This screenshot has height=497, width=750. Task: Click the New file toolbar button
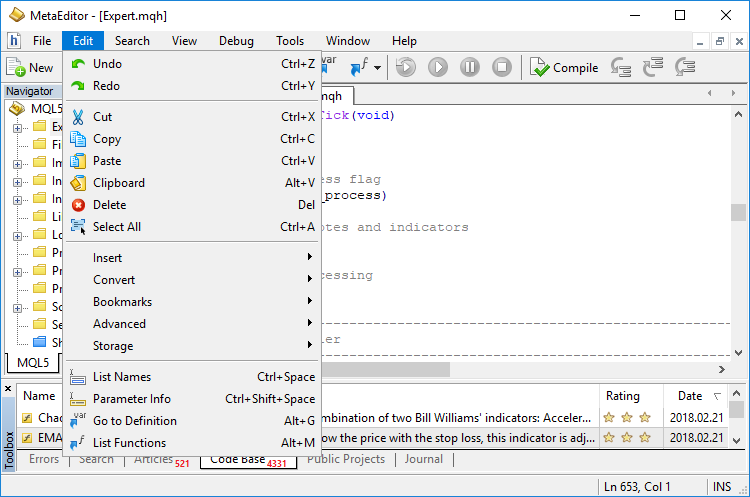(x=30, y=67)
